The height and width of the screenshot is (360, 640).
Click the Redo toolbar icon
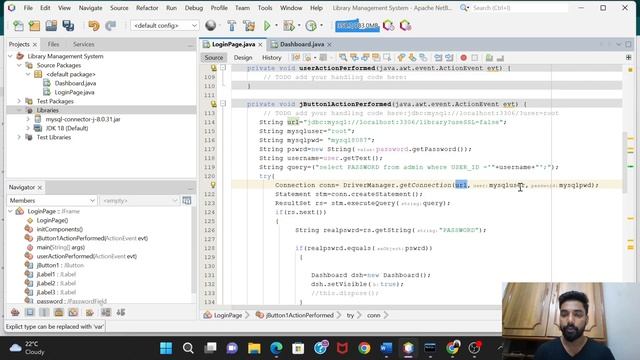(x=111, y=26)
